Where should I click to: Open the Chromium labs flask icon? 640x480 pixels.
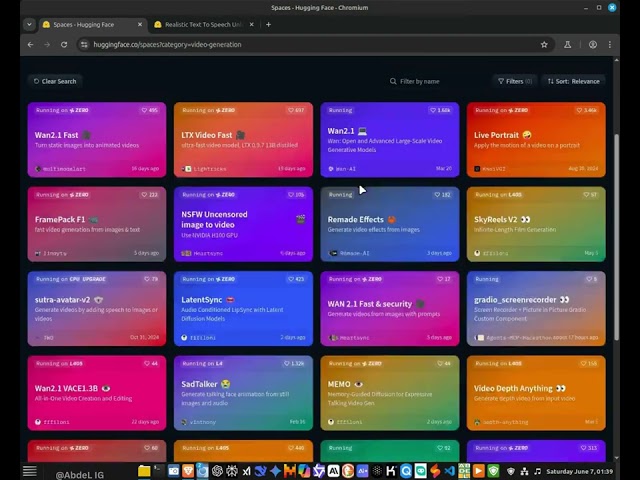click(x=567, y=44)
